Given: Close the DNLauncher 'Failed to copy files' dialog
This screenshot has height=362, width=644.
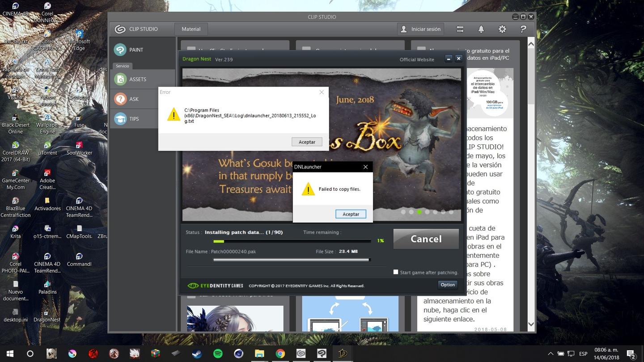Looking at the screenshot, I should [x=365, y=167].
